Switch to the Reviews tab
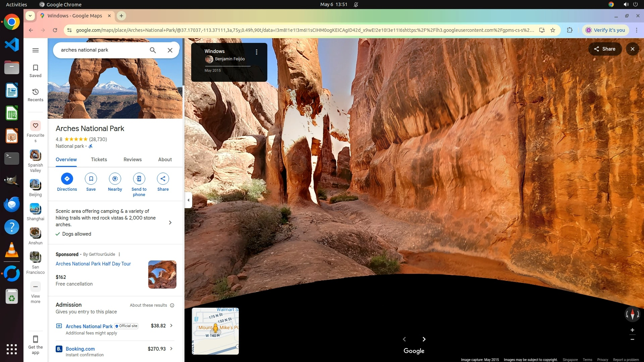This screenshot has width=644, height=362. pos(132,160)
